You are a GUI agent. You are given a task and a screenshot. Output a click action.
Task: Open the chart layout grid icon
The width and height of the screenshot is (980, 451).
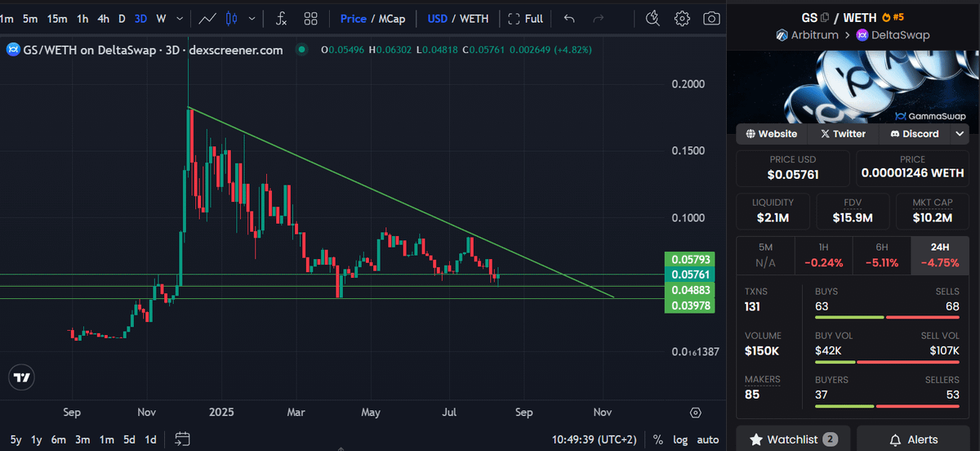pyautogui.click(x=310, y=18)
